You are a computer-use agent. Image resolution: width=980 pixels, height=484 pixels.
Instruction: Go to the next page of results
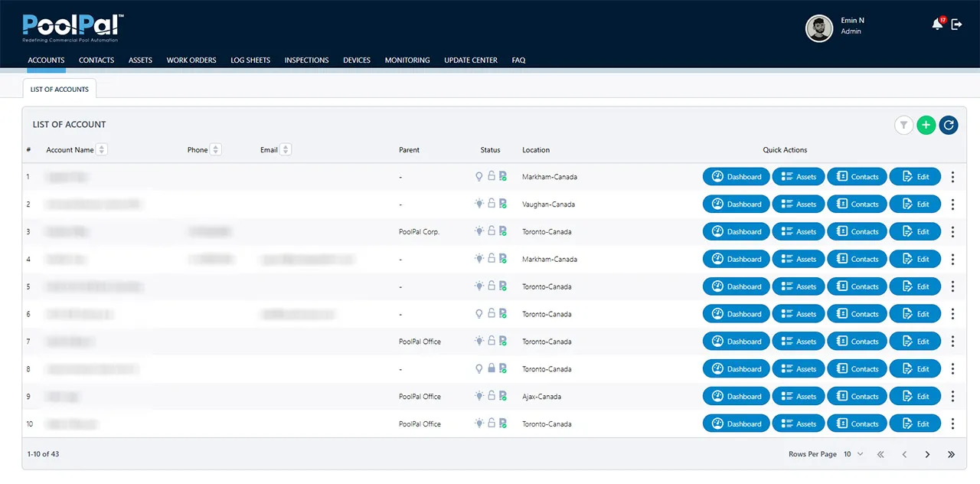[927, 455]
